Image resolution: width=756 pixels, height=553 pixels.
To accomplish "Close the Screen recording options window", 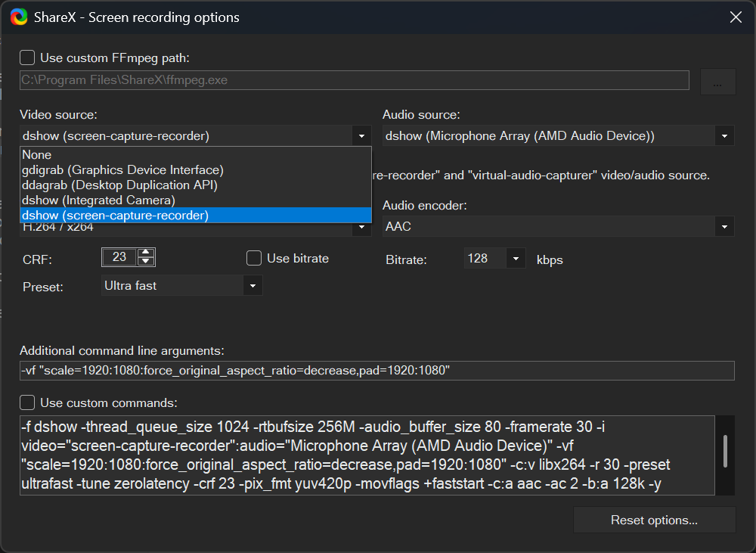I will click(x=735, y=17).
